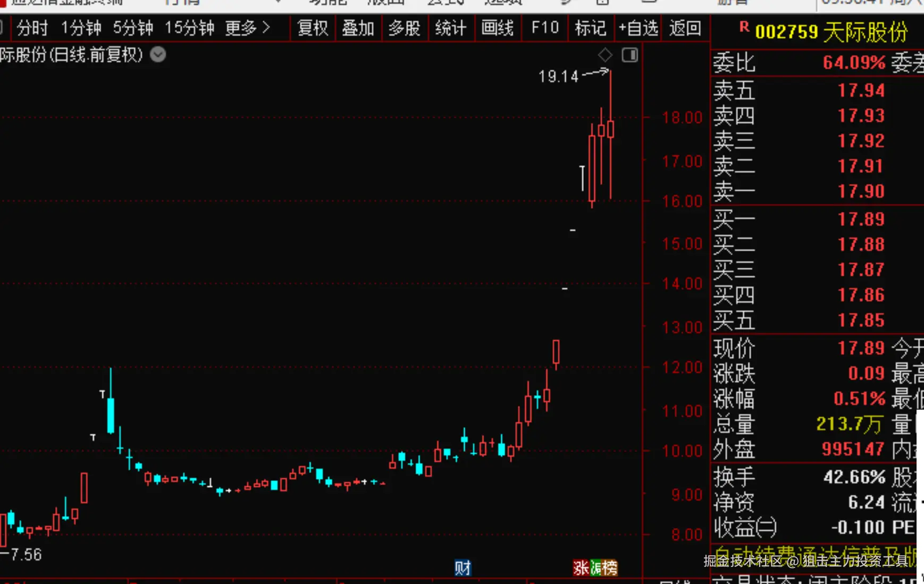Open the chart period dropdown beside 日线.前复权
The width and height of the screenshot is (924, 584).
pos(158,55)
